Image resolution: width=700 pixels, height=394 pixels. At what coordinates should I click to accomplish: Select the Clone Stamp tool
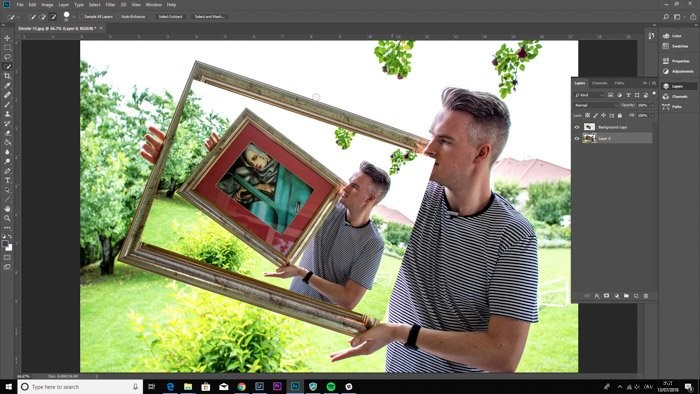click(7, 114)
